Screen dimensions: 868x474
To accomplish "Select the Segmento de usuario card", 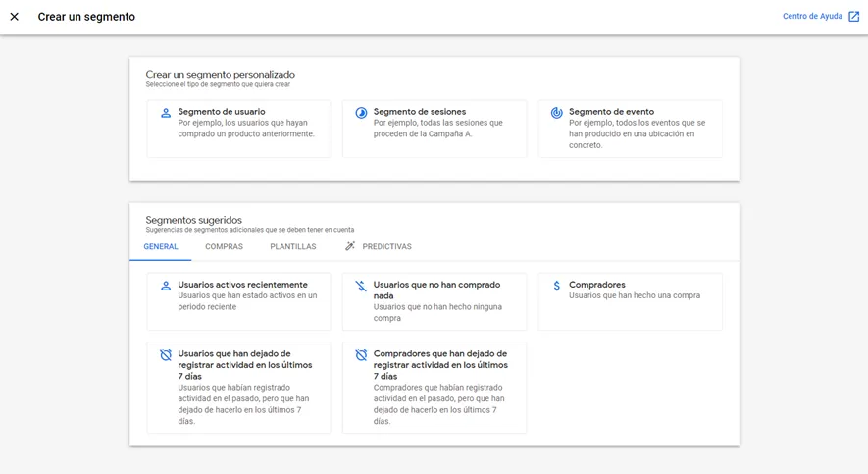I will (238, 129).
